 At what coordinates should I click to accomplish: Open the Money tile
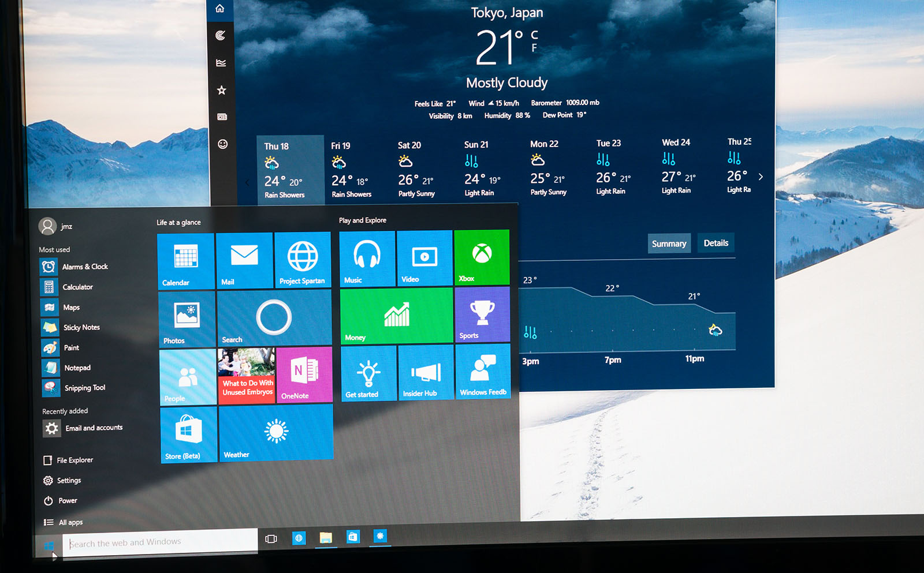(396, 316)
